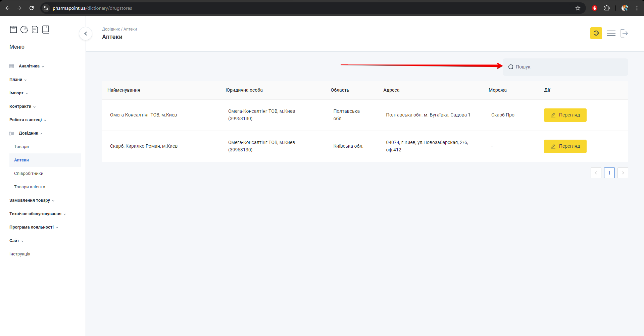The height and width of the screenshot is (336, 644).
Task: Click Перегляд for Полтавська обл. pharmacy
Action: click(565, 115)
